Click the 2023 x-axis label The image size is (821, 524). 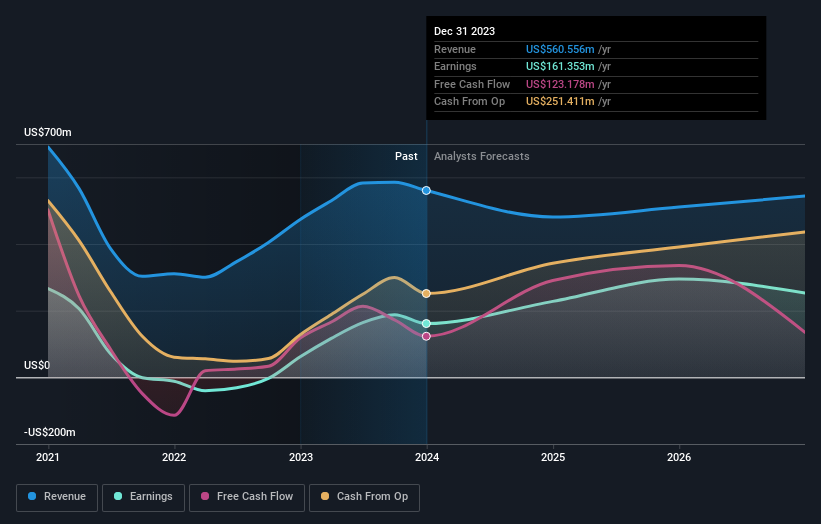pos(301,458)
